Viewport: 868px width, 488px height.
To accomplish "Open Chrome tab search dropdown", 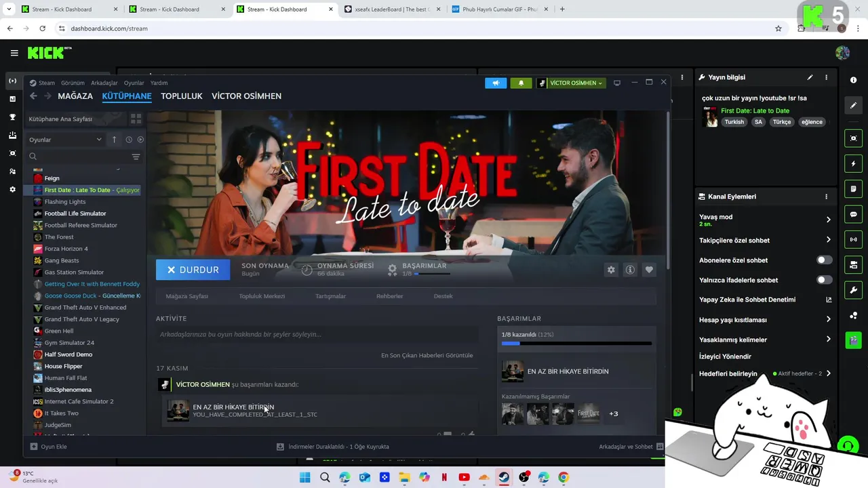I will 9,9.
